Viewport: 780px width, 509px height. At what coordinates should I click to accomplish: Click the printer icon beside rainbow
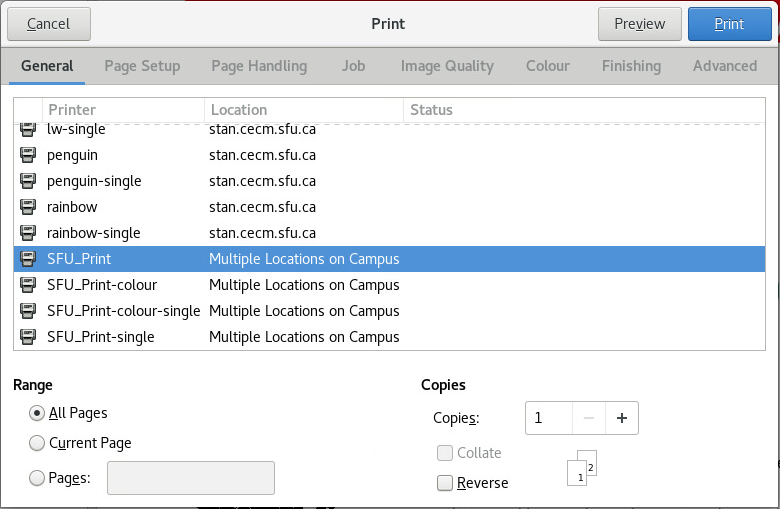pos(28,207)
